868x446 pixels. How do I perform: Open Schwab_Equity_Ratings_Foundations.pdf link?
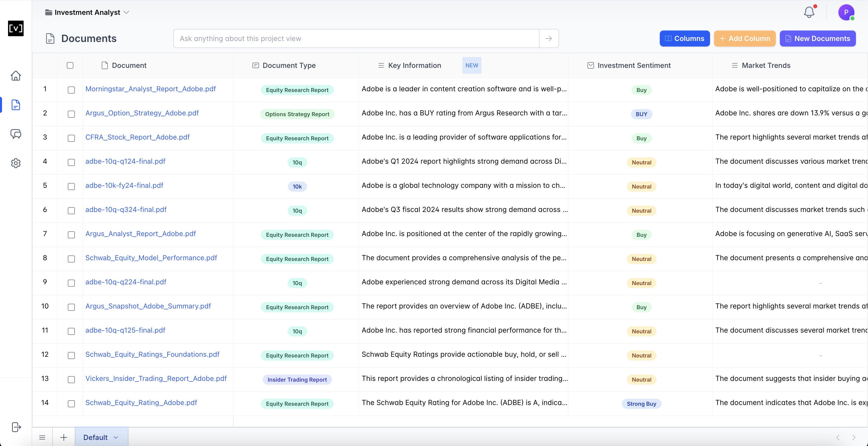coord(152,354)
